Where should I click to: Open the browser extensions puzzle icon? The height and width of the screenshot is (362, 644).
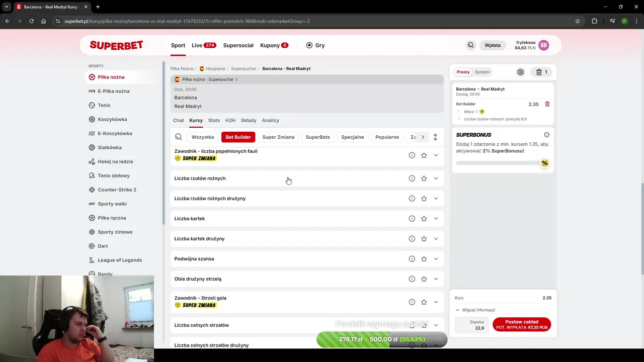595,21
